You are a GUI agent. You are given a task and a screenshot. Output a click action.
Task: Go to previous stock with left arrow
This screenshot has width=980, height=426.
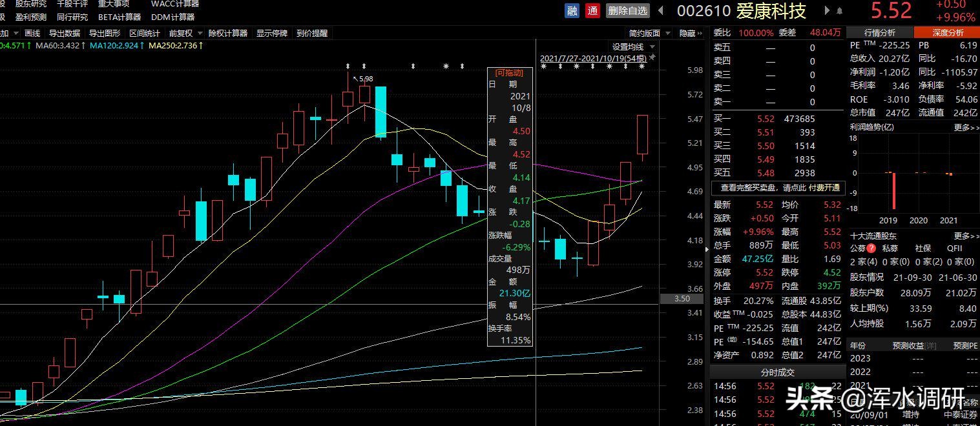tap(661, 10)
